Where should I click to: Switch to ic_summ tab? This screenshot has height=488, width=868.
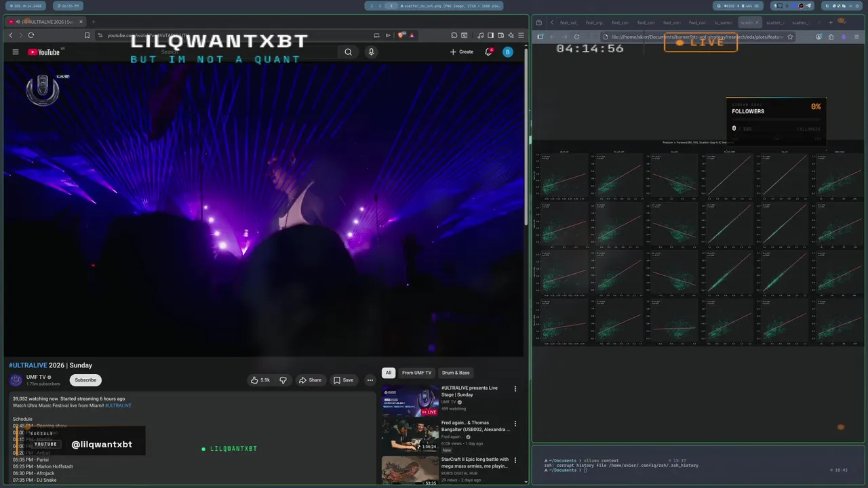pos(724,22)
